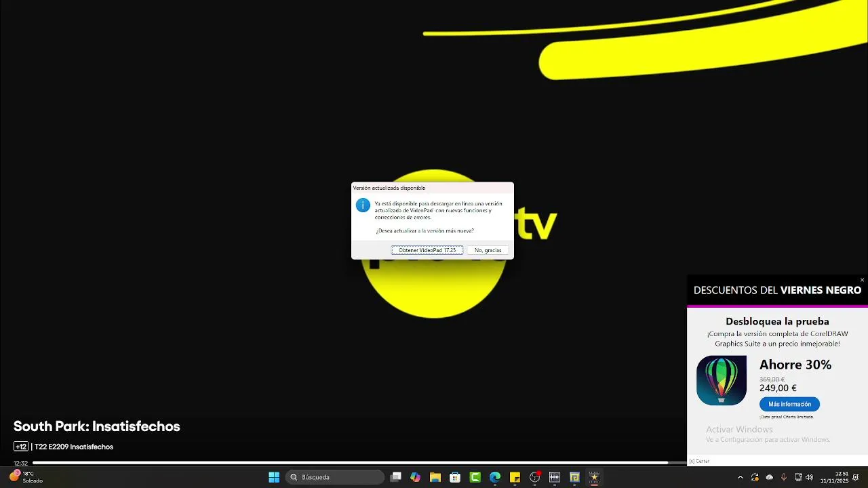
Task: Open network settings tray icon
Action: point(798,477)
